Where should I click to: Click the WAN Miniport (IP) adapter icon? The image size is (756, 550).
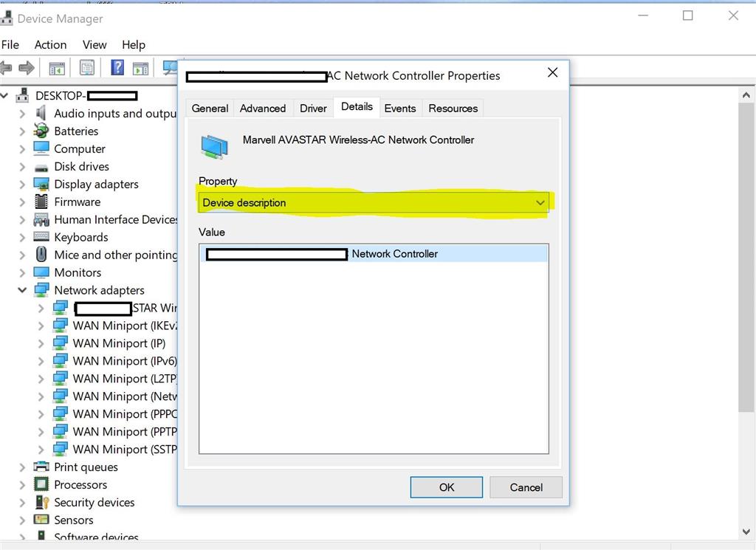(61, 343)
